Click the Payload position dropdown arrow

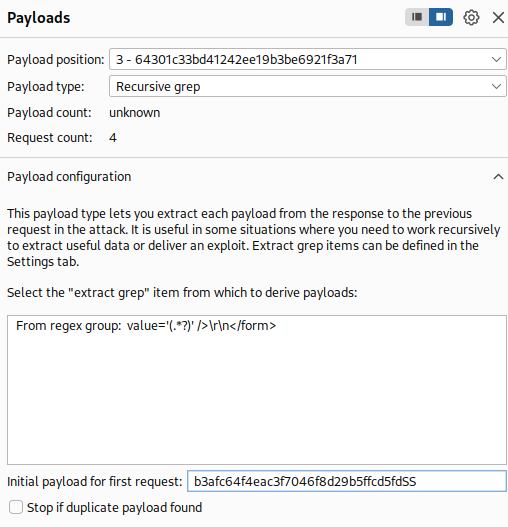coord(496,60)
